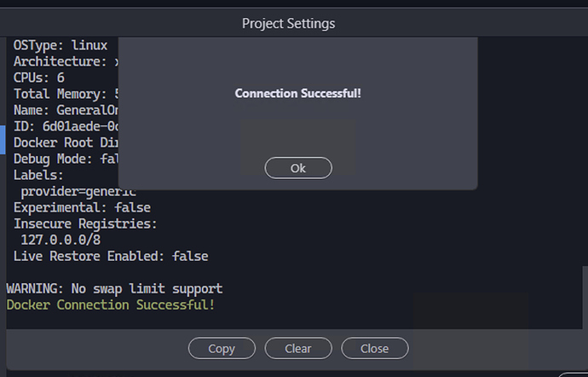Image resolution: width=588 pixels, height=377 pixels.
Task: Click the Labels: line in output
Action: pos(38,175)
